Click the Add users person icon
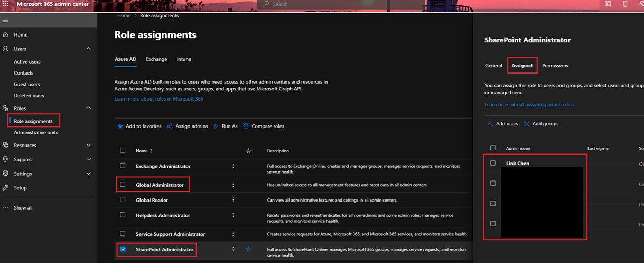Viewport: 644px width, 263px height. coord(490,123)
